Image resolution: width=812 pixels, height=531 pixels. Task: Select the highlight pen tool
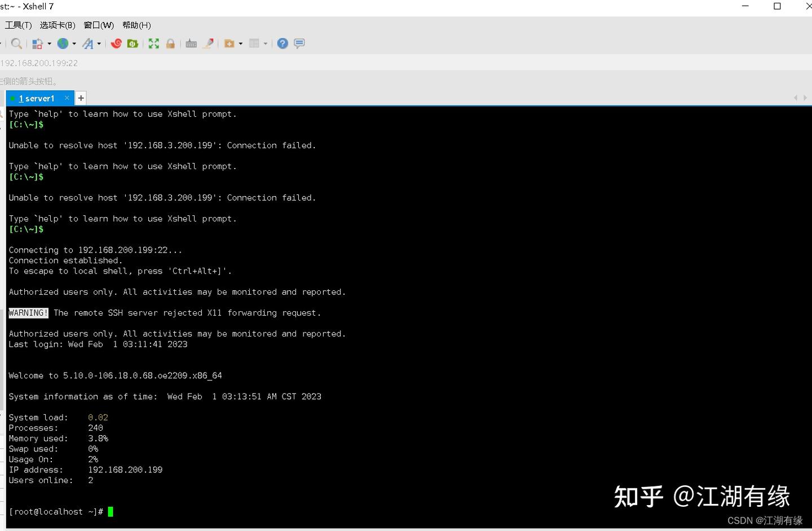point(208,43)
